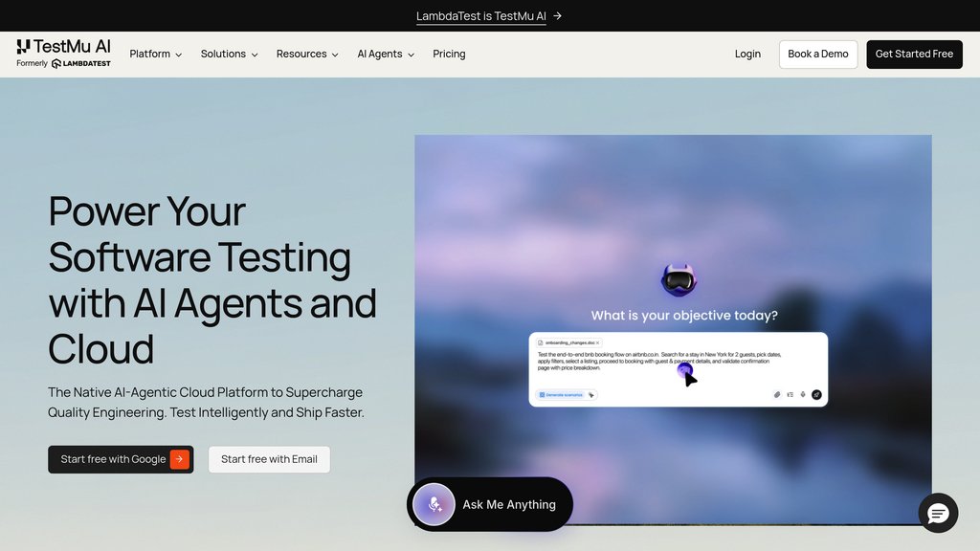The height and width of the screenshot is (551, 980).
Task: Click the Book a Demo button
Action: coord(818,54)
